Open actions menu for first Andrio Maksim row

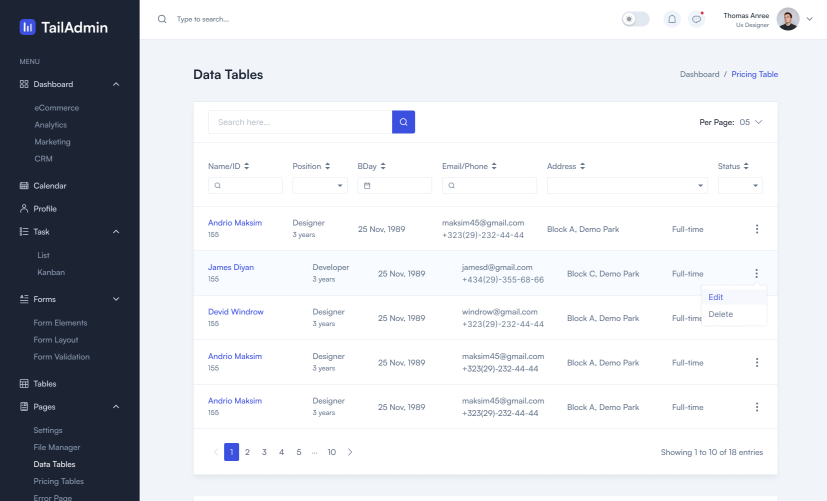tap(757, 229)
